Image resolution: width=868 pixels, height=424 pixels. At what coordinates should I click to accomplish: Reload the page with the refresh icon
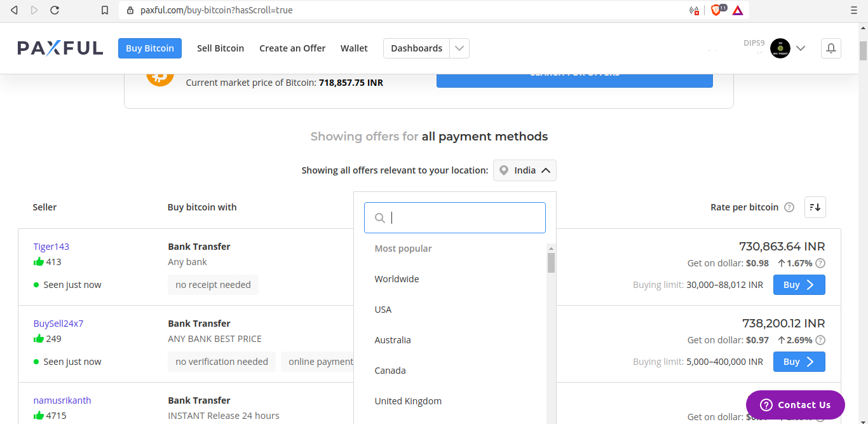(55, 10)
